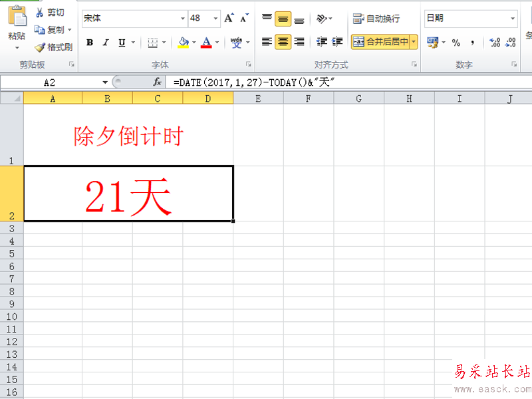Click the formula bar with the DATE formula
532x399 pixels.
348,82
